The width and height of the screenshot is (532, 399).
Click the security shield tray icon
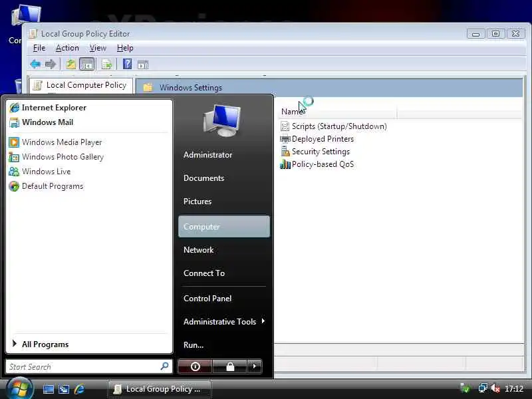(x=465, y=388)
